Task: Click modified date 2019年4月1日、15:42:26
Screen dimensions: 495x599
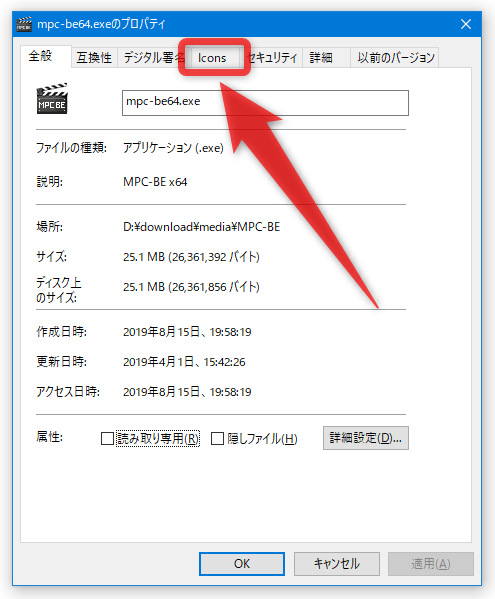Action: click(184, 362)
